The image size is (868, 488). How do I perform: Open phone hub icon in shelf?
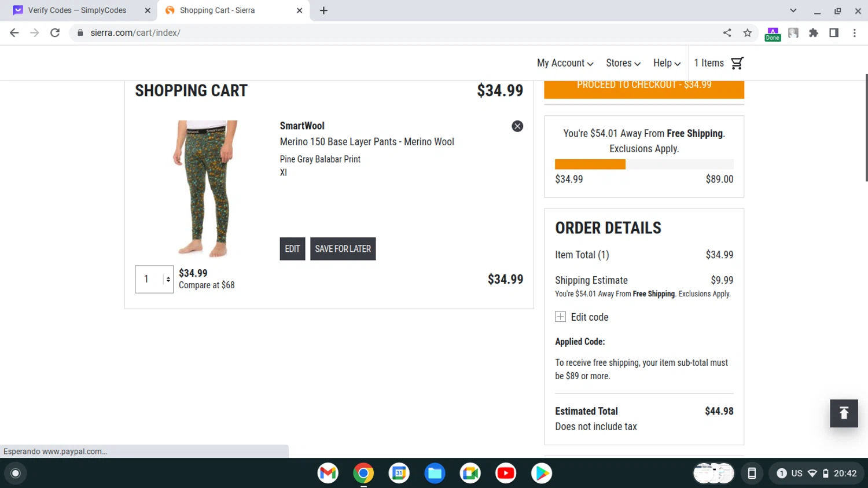(x=752, y=474)
